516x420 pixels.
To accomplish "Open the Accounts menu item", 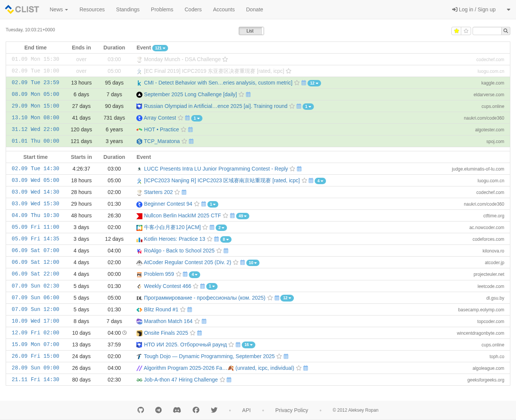I will 224,9.
